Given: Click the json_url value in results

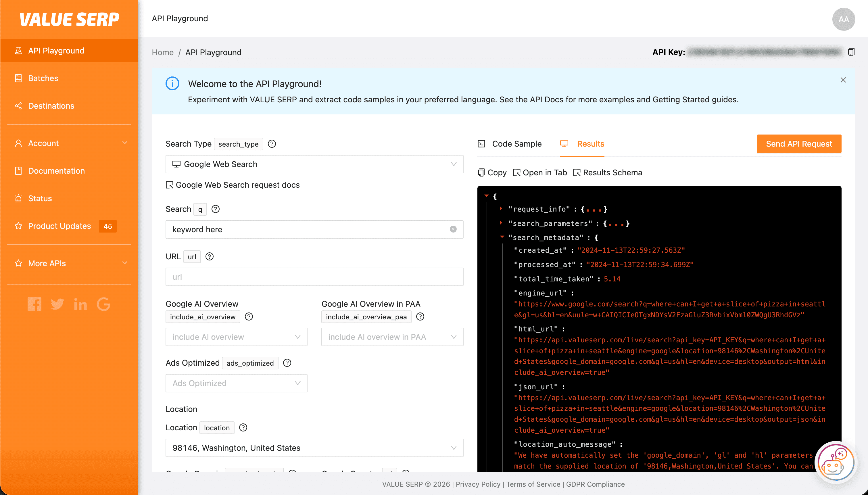Looking at the screenshot, I should [670, 414].
